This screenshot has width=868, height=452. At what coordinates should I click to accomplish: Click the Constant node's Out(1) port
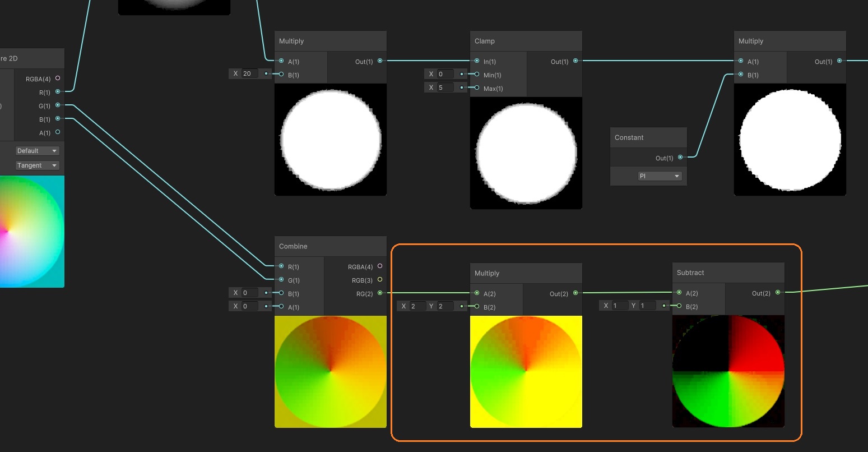[680, 158]
